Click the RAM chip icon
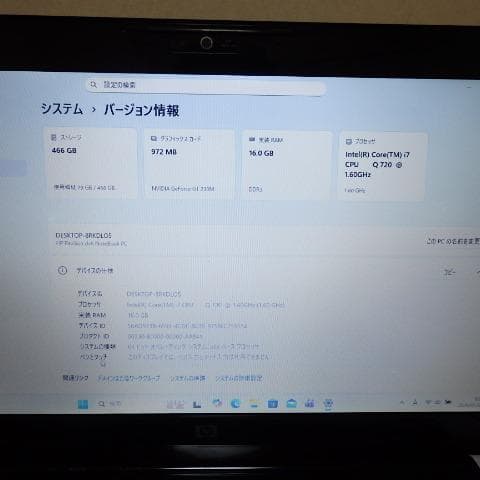 click(x=252, y=139)
